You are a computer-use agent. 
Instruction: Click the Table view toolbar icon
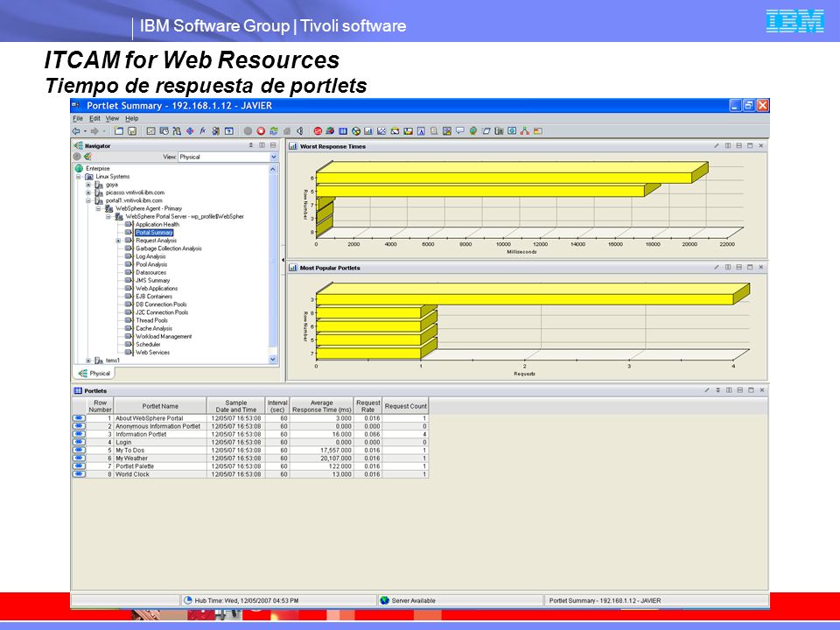(343, 131)
